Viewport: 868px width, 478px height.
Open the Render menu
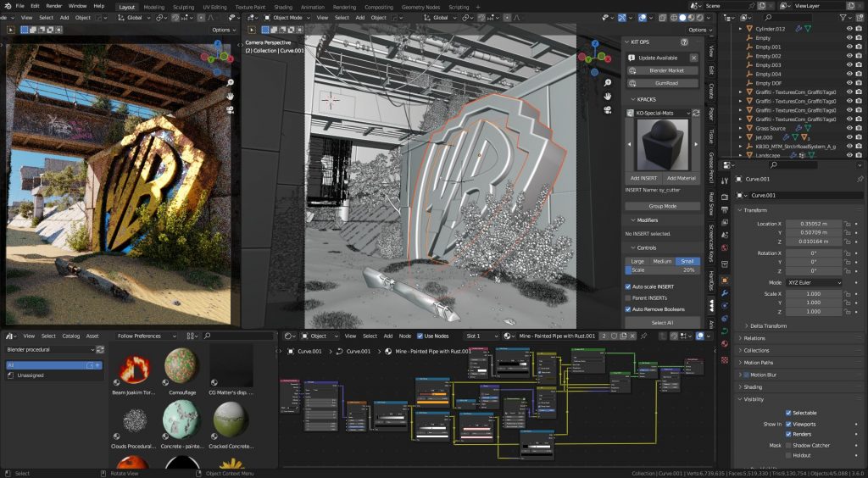tap(53, 6)
